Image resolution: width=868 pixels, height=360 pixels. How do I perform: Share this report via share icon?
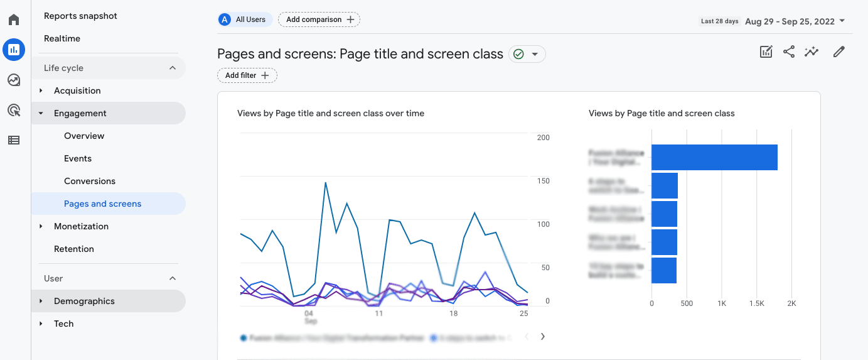click(789, 52)
